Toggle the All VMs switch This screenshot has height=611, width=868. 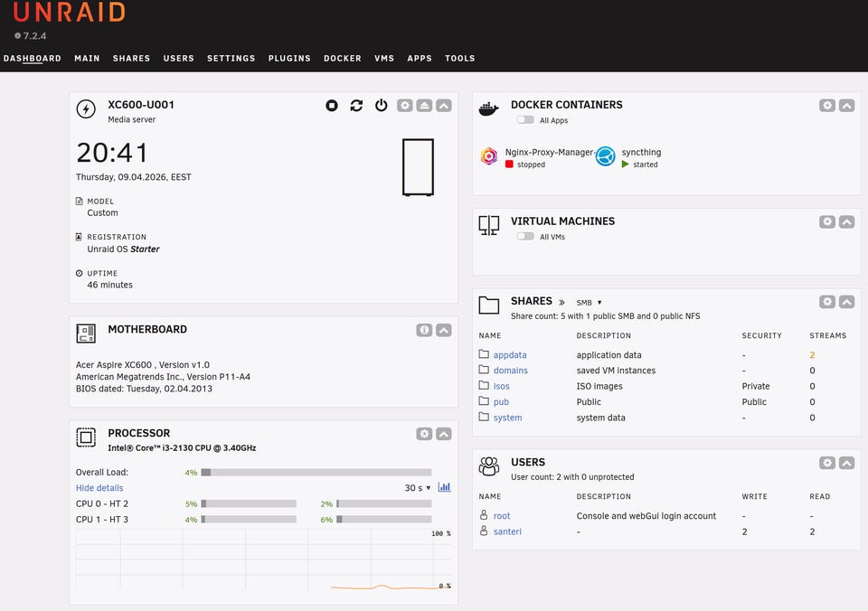pos(525,236)
